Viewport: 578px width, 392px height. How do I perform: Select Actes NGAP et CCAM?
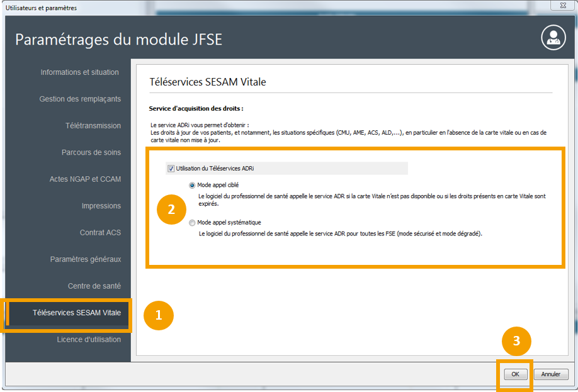[x=85, y=179]
